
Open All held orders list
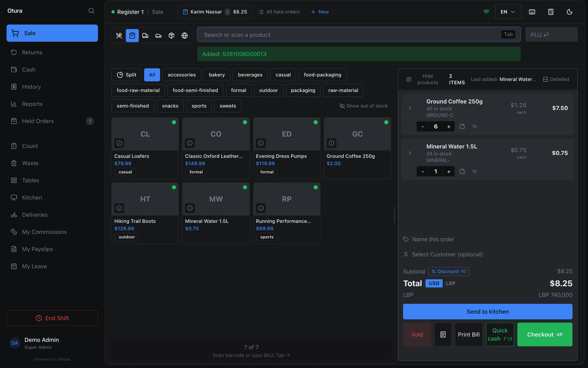tap(279, 12)
